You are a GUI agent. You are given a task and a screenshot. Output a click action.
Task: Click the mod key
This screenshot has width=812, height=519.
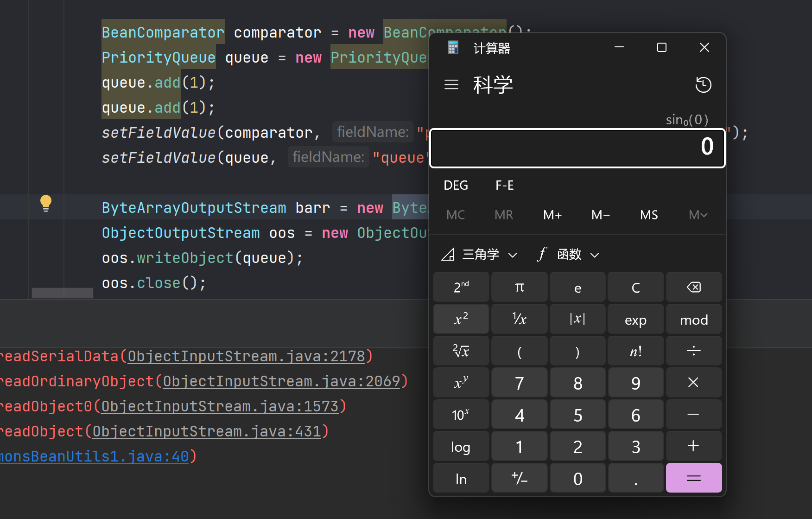[x=694, y=319]
